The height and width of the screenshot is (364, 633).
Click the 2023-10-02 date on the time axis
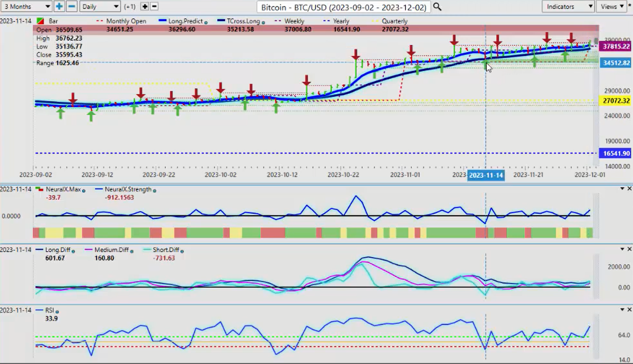(x=220, y=175)
